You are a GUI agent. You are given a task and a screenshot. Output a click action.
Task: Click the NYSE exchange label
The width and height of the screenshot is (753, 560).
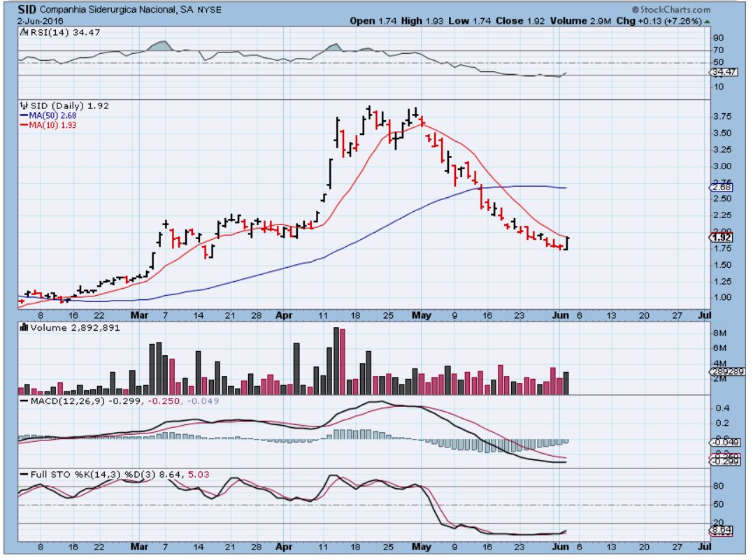[208, 10]
